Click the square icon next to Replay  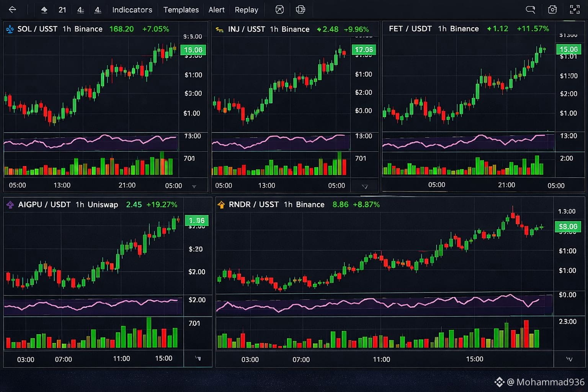point(280,10)
